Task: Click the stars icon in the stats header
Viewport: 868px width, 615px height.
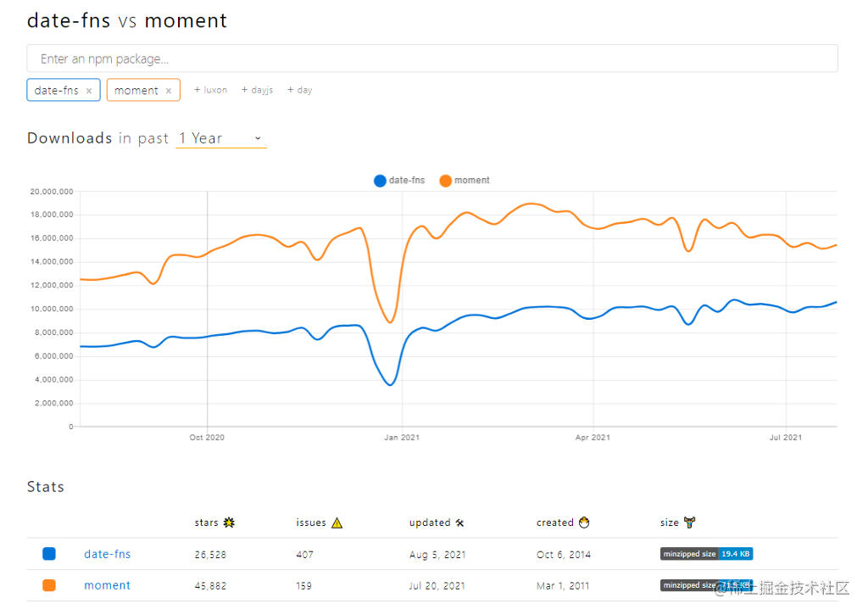Action: click(x=229, y=523)
